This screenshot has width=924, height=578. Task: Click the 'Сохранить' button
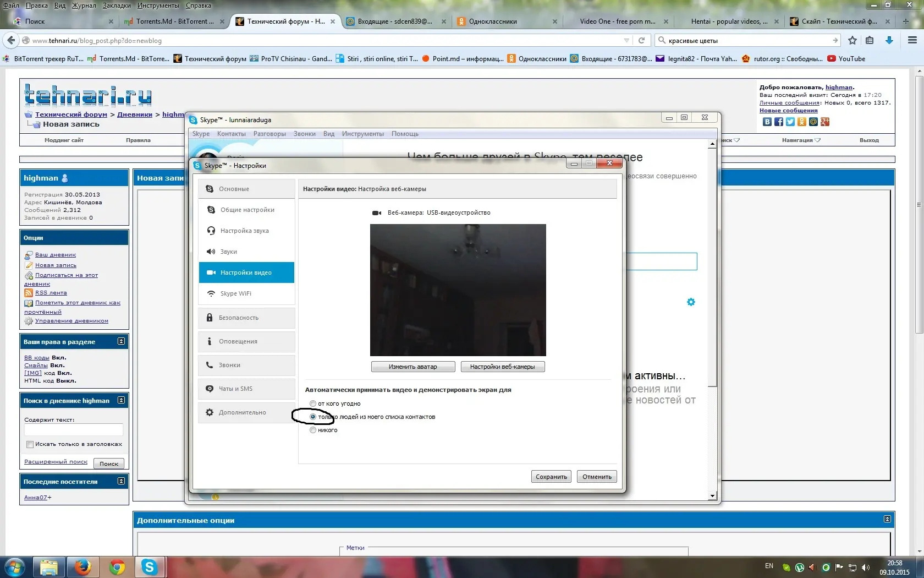(551, 477)
